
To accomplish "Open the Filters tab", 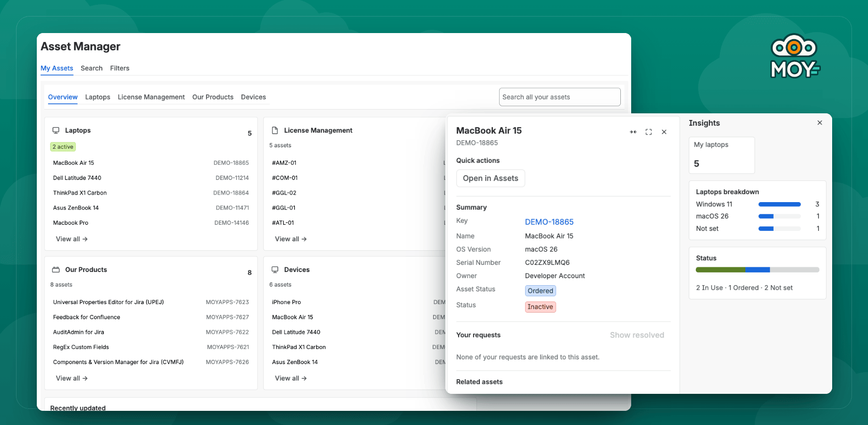I will pos(120,68).
